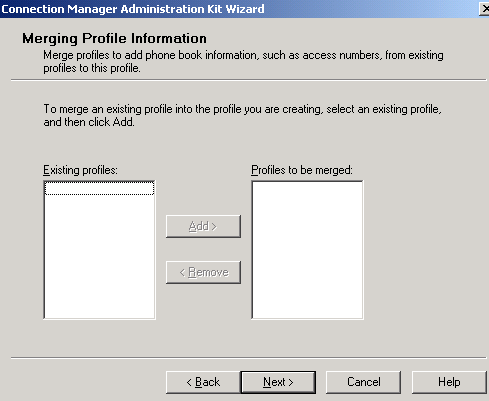489x401 pixels.
Task: Click empty space inside Existing profiles list
Action: click(99, 257)
